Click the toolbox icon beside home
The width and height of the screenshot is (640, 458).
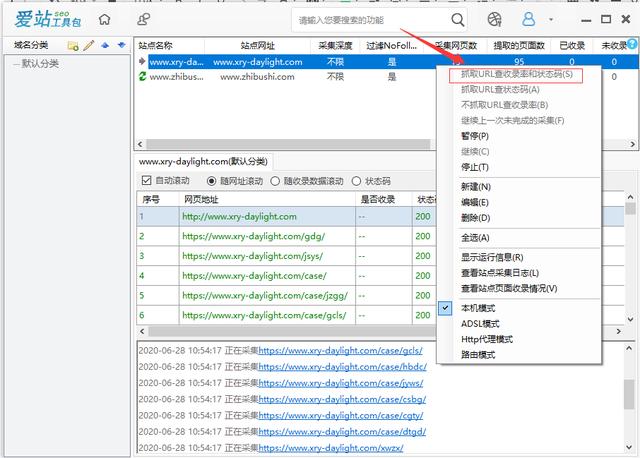click(145, 19)
